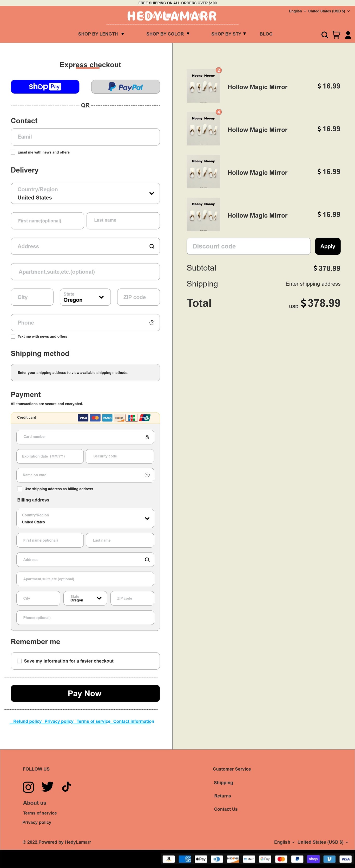Open the Contact information link
The height and width of the screenshot is (868, 355).
pos(134,721)
